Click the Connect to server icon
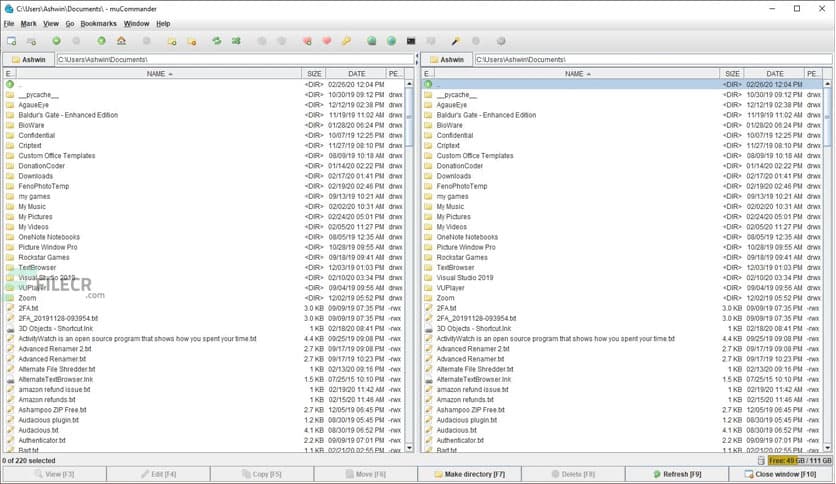 [372, 41]
